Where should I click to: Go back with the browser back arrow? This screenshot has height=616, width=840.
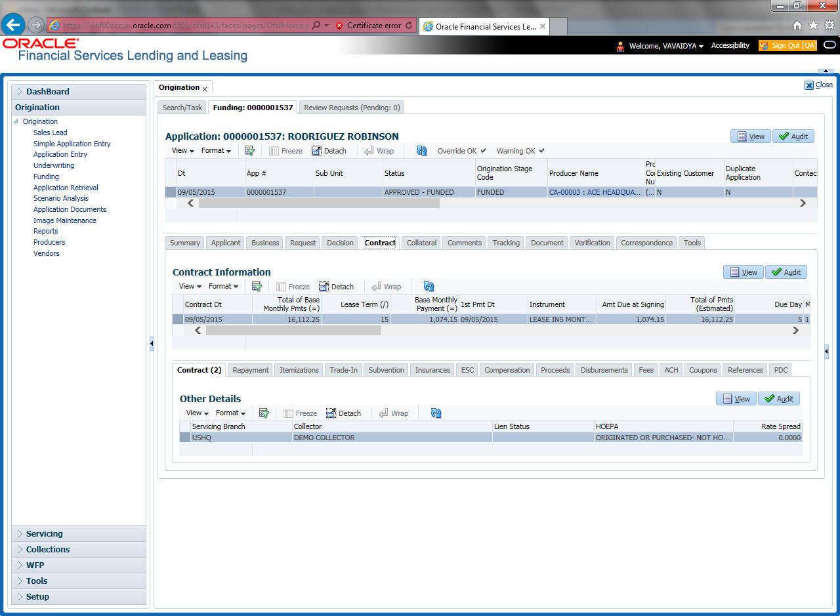tap(13, 25)
